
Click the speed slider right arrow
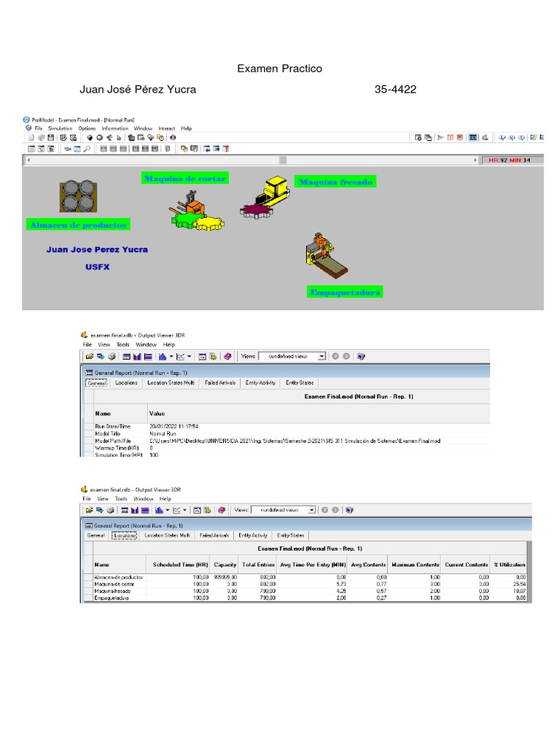point(475,160)
